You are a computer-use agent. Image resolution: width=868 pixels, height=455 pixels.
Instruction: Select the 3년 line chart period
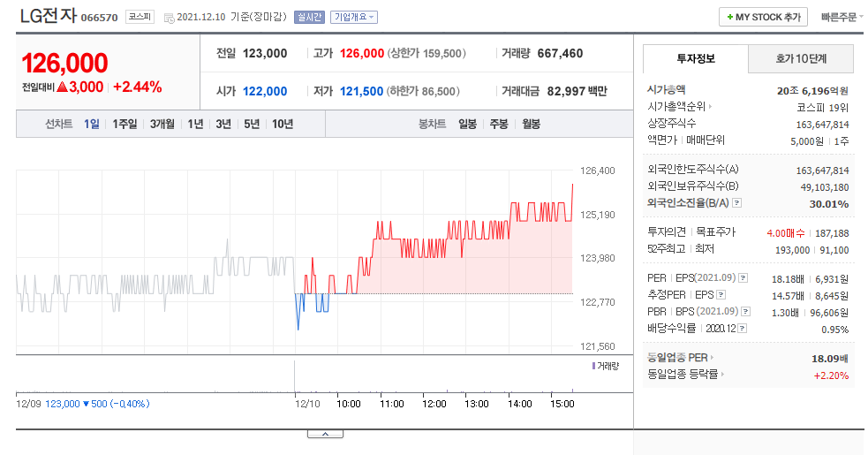[x=223, y=124]
